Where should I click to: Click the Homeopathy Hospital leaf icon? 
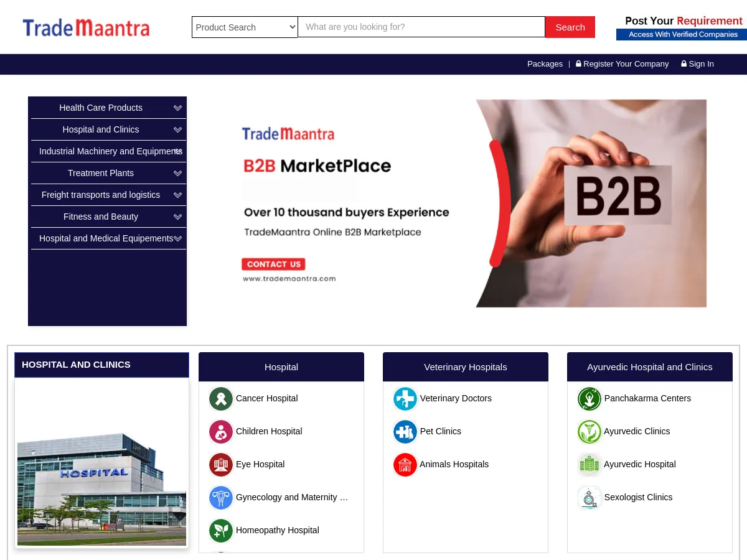point(221,531)
